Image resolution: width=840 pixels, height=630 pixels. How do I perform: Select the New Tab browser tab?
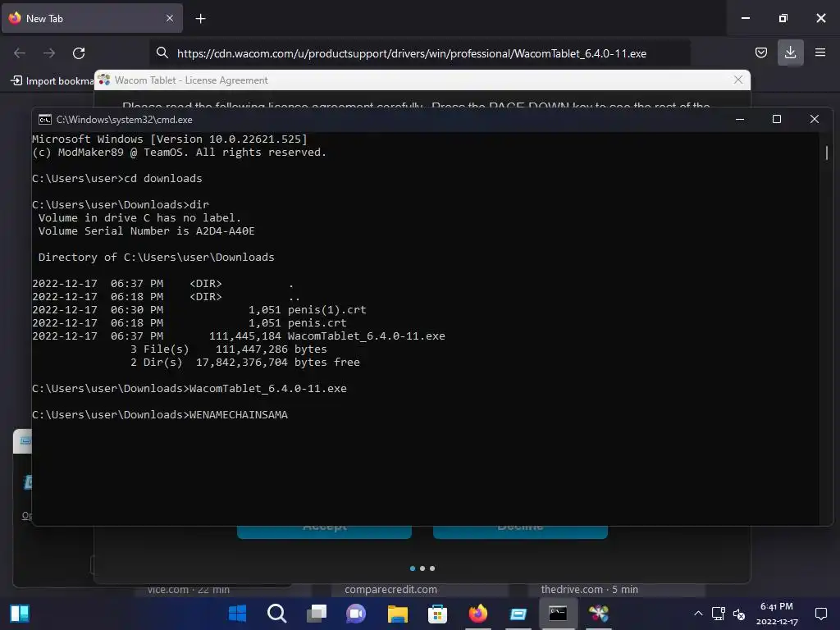tap(92, 18)
